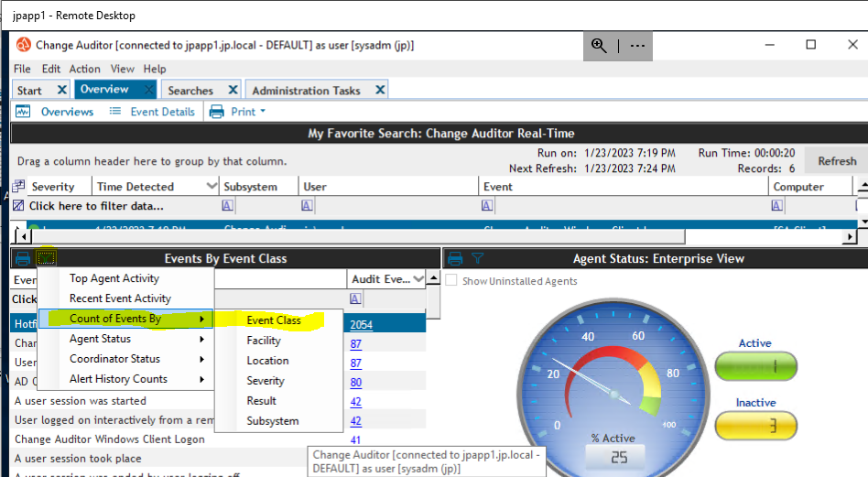Click the green Active status indicator
Screen dimensions: 868x477
coord(755,366)
